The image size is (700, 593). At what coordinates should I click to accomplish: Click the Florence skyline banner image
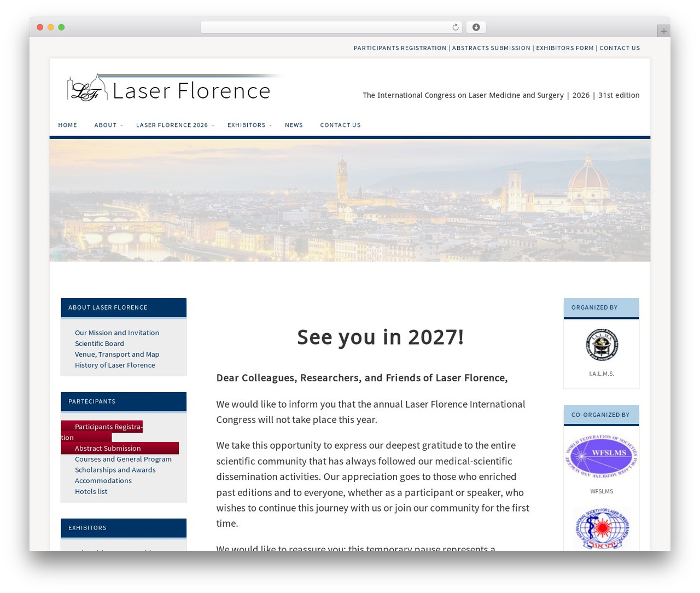pyautogui.click(x=350, y=200)
